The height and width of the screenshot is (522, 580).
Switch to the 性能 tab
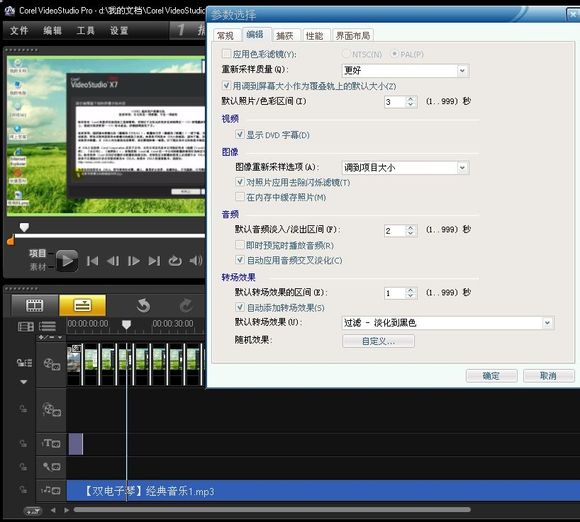[x=315, y=36]
